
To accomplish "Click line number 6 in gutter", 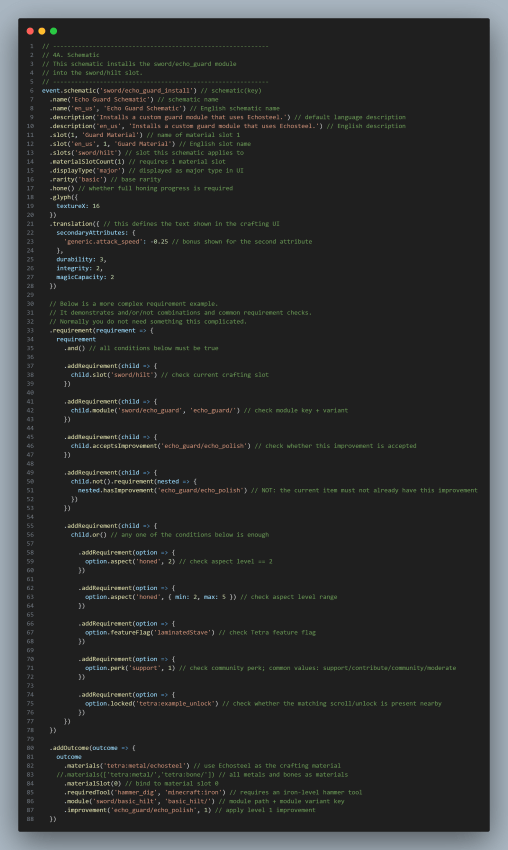I will click(31, 91).
